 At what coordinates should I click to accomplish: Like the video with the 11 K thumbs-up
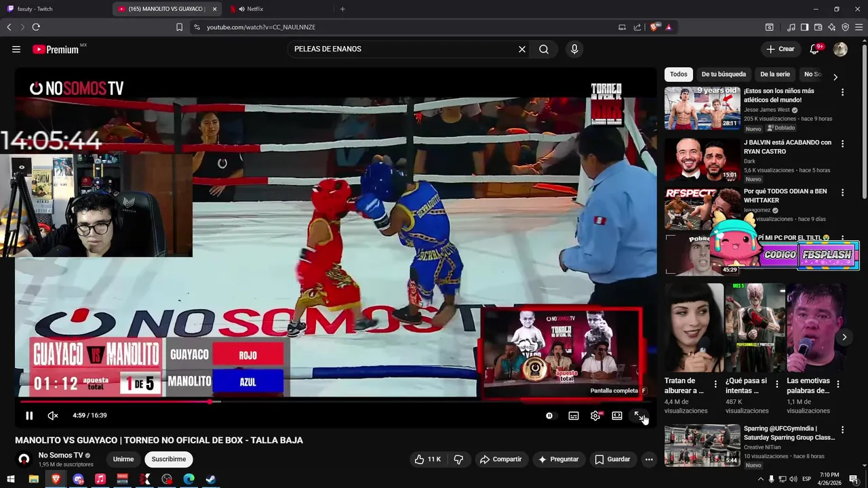click(x=428, y=460)
